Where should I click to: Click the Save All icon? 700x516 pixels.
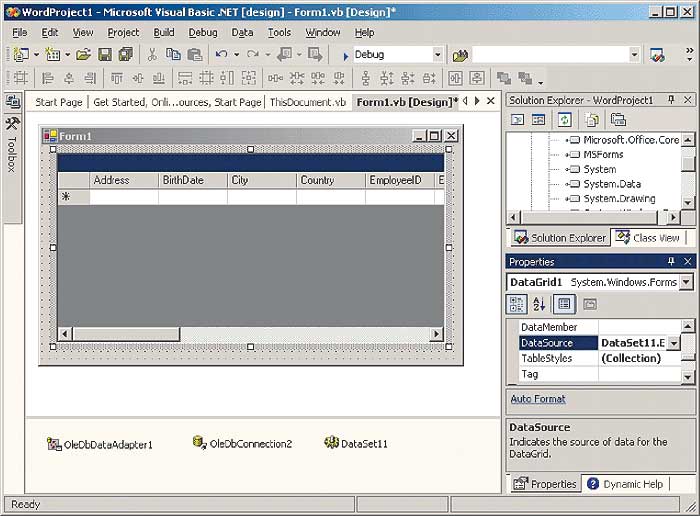click(x=126, y=54)
